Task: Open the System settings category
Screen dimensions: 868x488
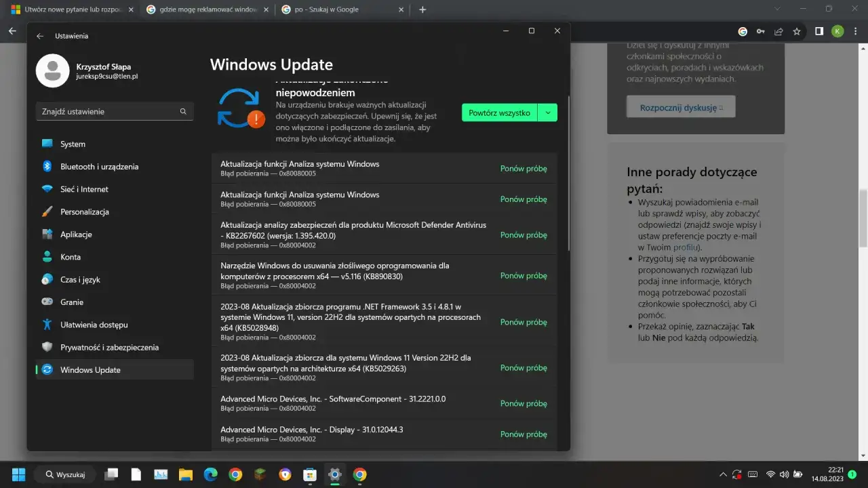Action: (x=115, y=144)
